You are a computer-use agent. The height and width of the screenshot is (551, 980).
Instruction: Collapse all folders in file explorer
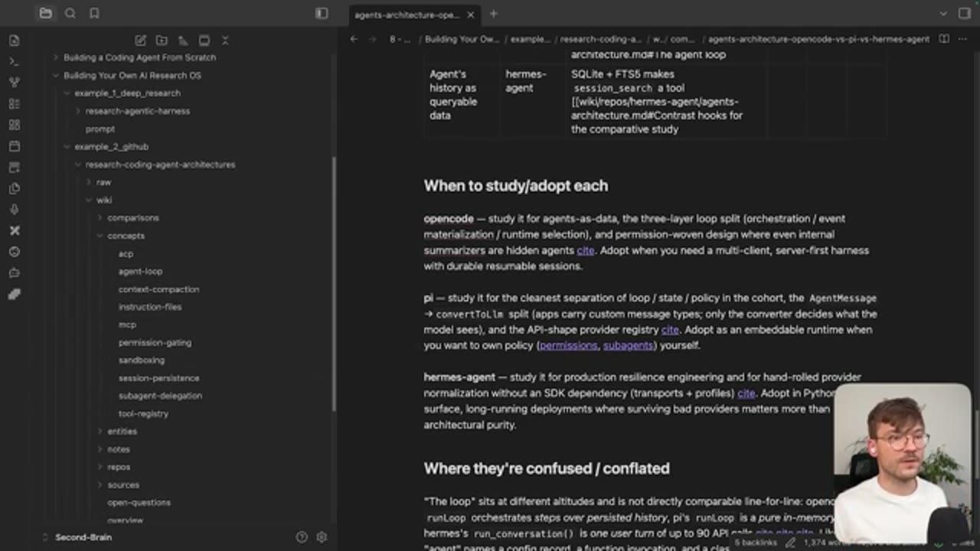pyautogui.click(x=225, y=40)
